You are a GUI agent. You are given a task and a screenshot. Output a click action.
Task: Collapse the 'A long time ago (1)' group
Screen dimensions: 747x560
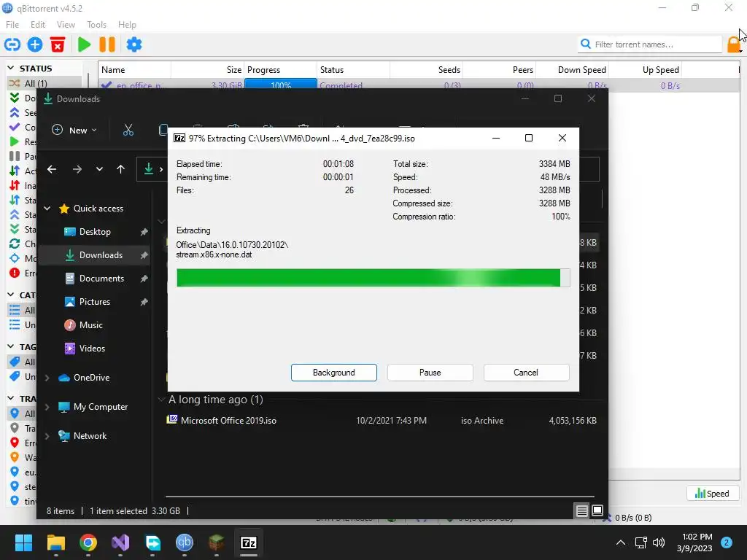click(x=161, y=399)
